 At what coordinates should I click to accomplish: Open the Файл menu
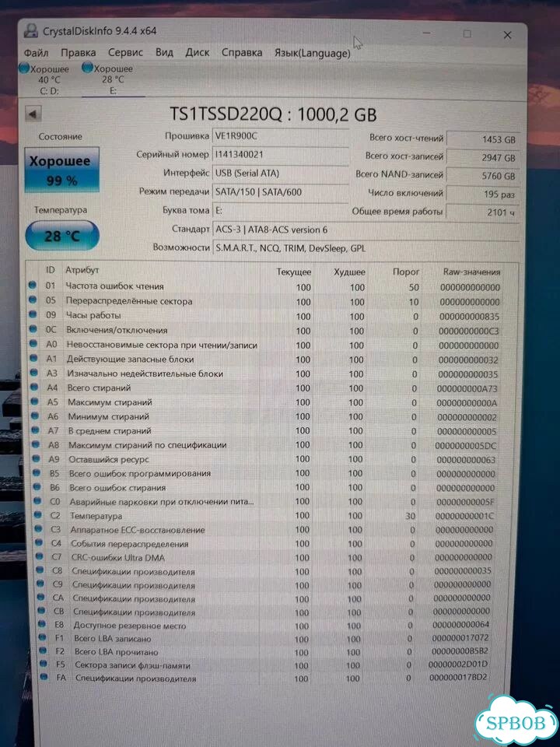coord(37,52)
